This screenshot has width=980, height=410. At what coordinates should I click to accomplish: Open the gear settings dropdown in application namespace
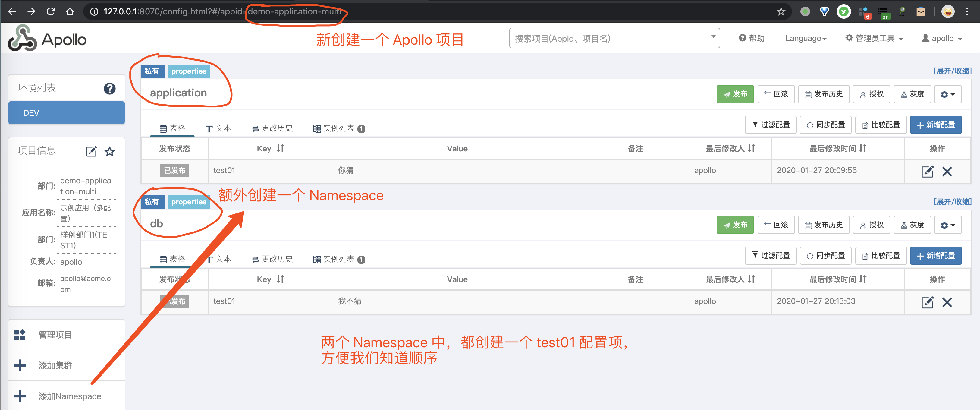coord(948,94)
